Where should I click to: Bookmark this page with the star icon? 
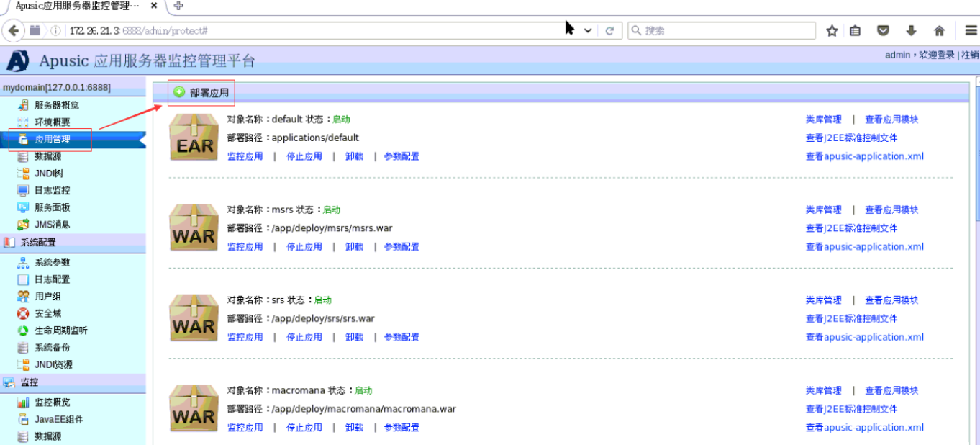click(x=832, y=31)
